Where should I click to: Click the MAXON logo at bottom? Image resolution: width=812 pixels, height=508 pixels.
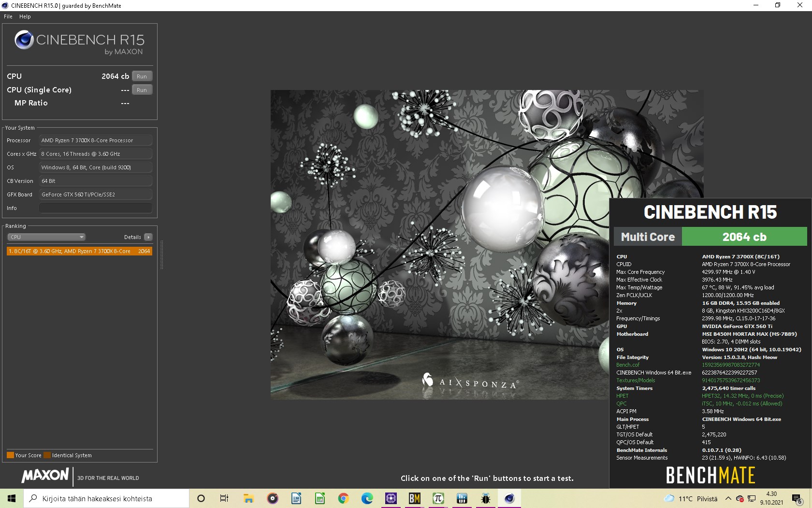point(45,476)
